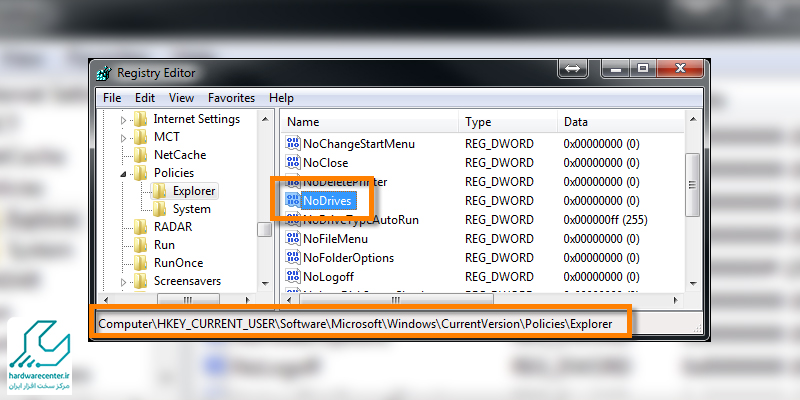
Task: Click the 0x000000ff (255) data cell
Action: click(605, 220)
